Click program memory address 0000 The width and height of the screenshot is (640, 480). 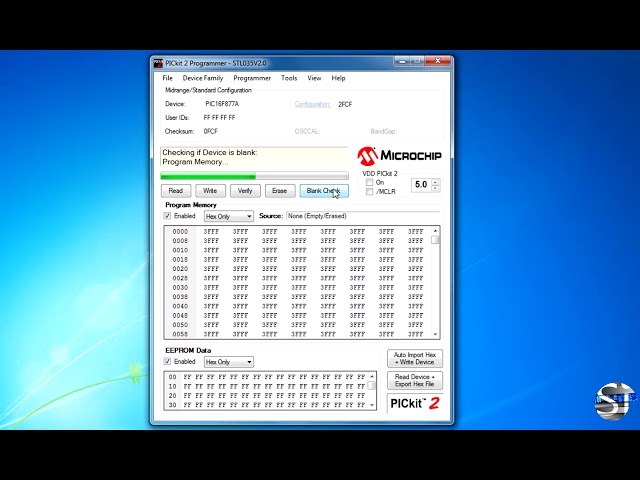[x=180, y=231]
